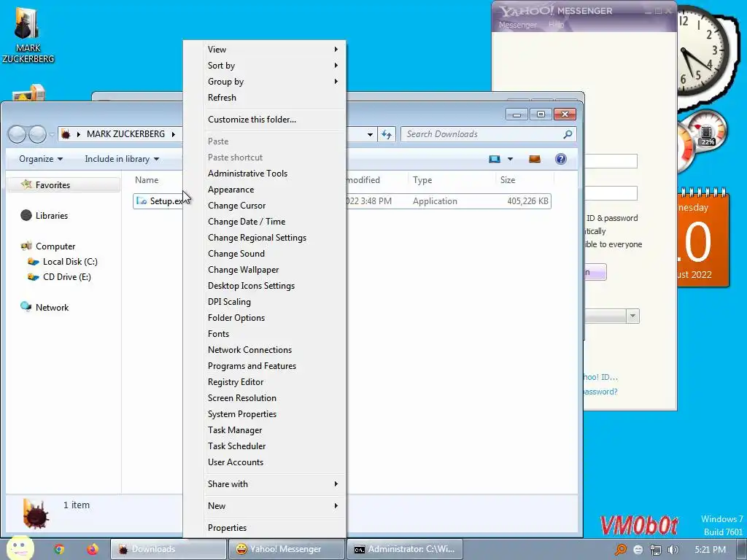Toggle the preview pane icon in Explorer
747x560 pixels.
pos(535,158)
